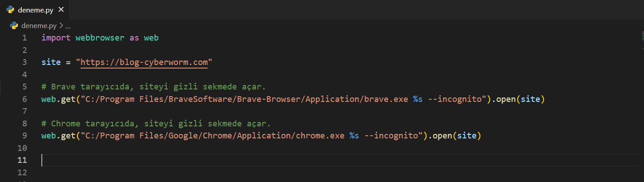Expand the breadcrumb chevron after deneme.py
This screenshot has height=182, width=644.
coord(61,25)
